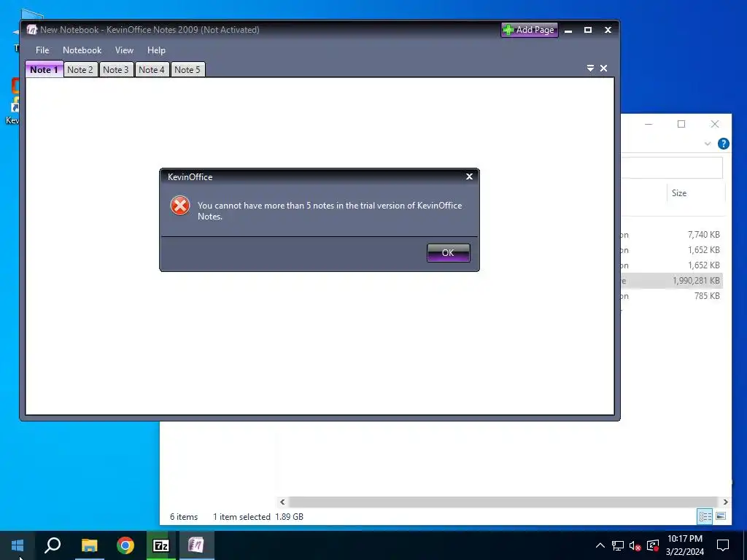Open the Notebook menu
Screen dimensions: 747x560
(x=82, y=50)
